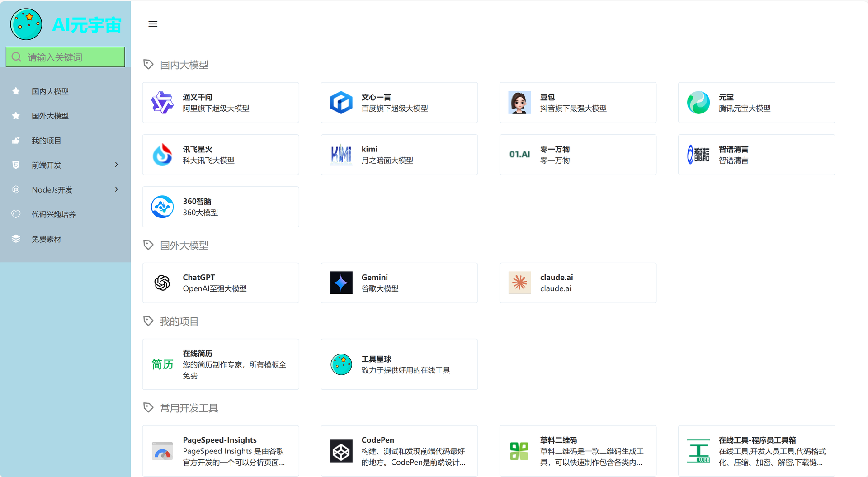Open the 豆包 avatar icon

point(519,103)
